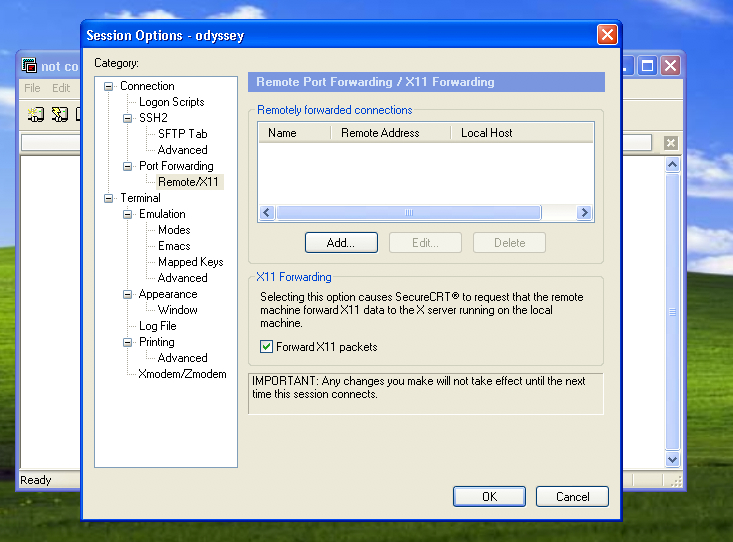Collapse the Connection tree node
Image resolution: width=733 pixels, height=542 pixels.
tap(108, 86)
